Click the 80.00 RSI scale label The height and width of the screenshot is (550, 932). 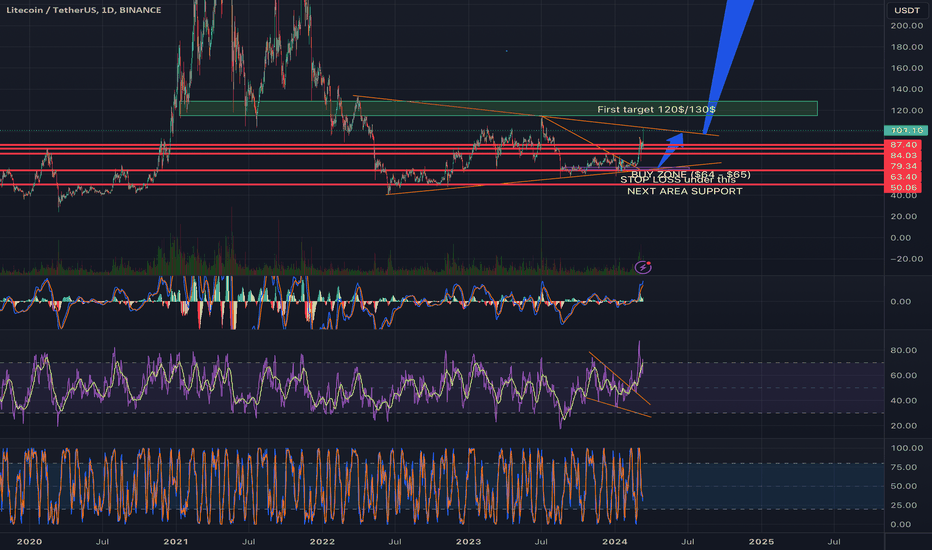(x=903, y=350)
